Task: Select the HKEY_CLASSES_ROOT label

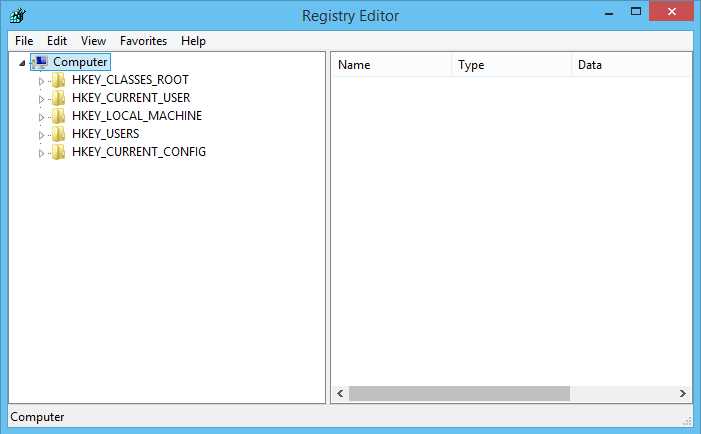Action: coord(130,80)
